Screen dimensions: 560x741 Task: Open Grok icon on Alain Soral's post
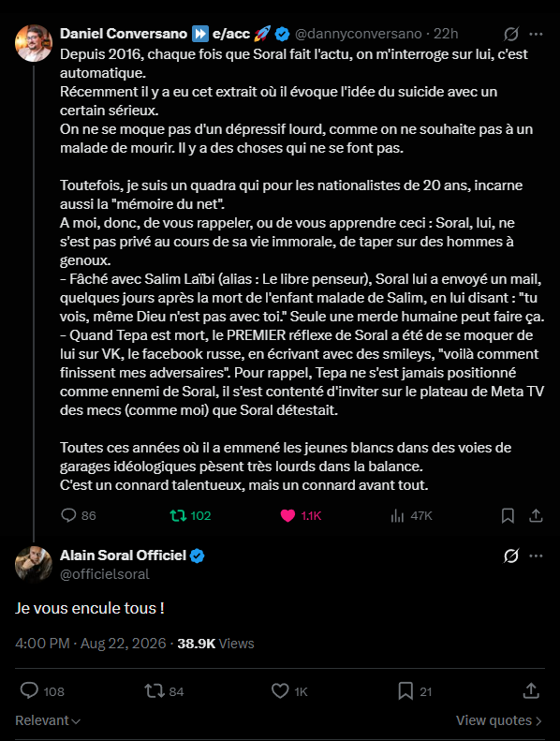511,556
